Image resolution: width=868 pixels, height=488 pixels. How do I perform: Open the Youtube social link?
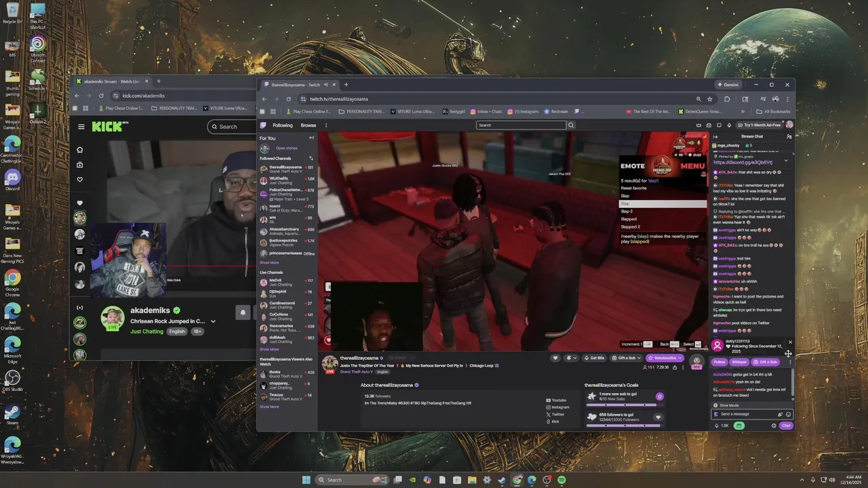(x=555, y=400)
